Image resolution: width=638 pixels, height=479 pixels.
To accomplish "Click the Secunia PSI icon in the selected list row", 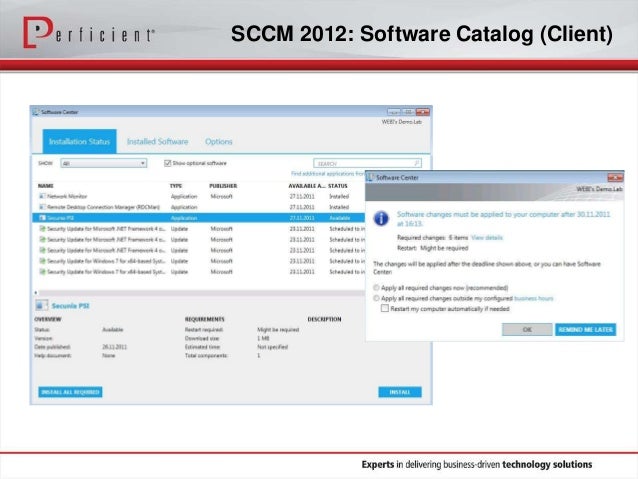I will [42, 218].
